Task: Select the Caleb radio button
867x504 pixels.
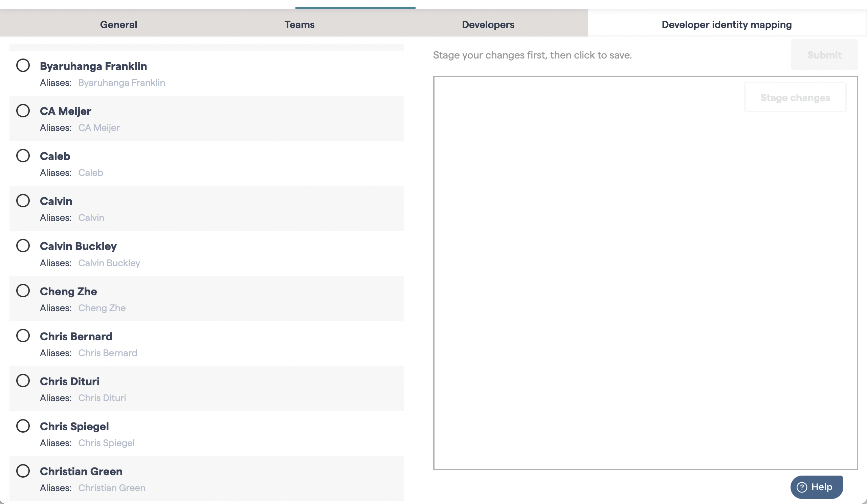Action: 23,156
